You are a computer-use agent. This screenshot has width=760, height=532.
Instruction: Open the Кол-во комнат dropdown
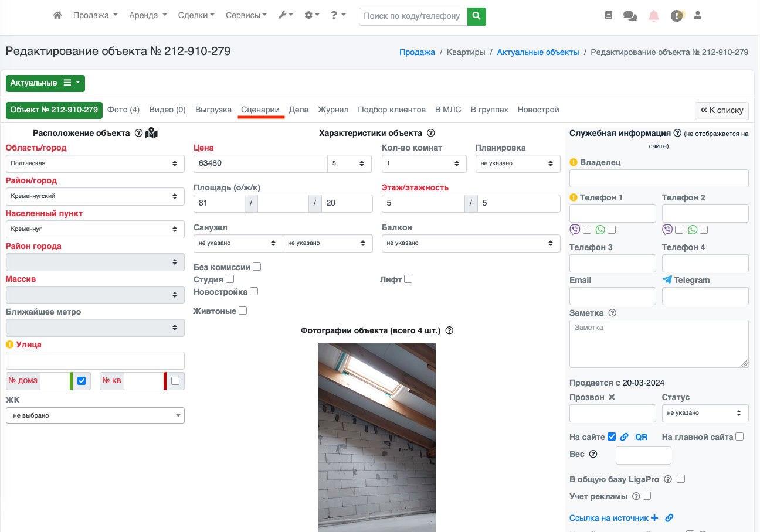[x=424, y=163]
